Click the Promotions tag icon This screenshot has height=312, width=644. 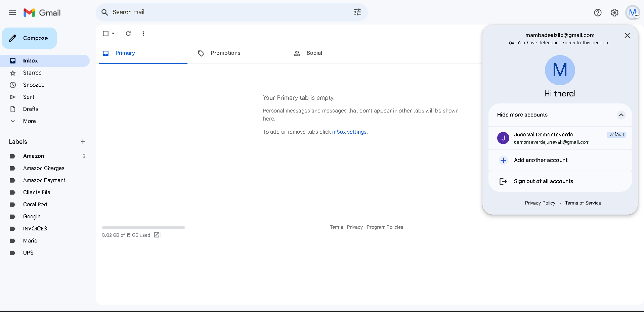click(x=201, y=53)
